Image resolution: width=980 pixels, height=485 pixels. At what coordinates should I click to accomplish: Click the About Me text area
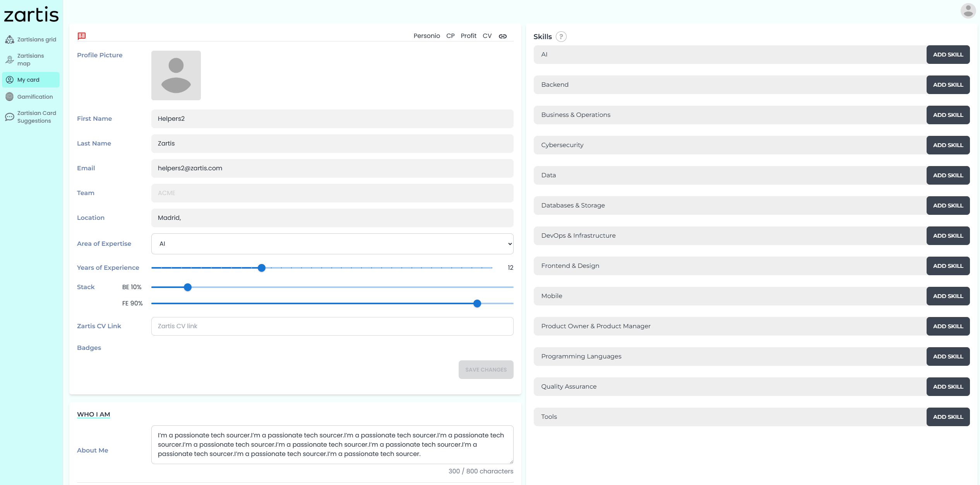(x=332, y=445)
